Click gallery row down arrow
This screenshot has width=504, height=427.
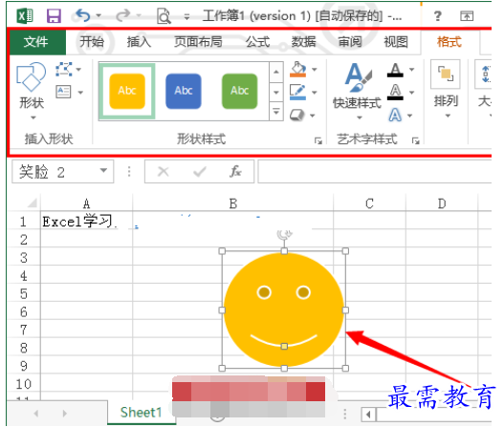[276, 93]
